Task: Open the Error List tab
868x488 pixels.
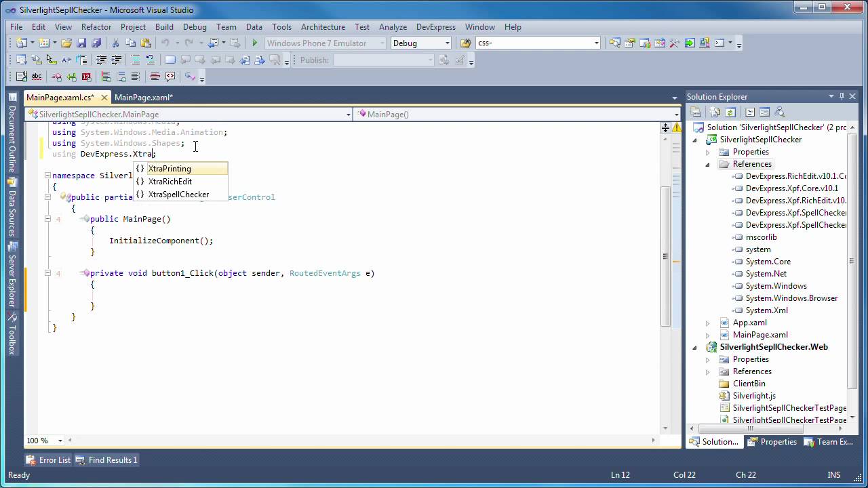Action: pyautogui.click(x=48, y=460)
